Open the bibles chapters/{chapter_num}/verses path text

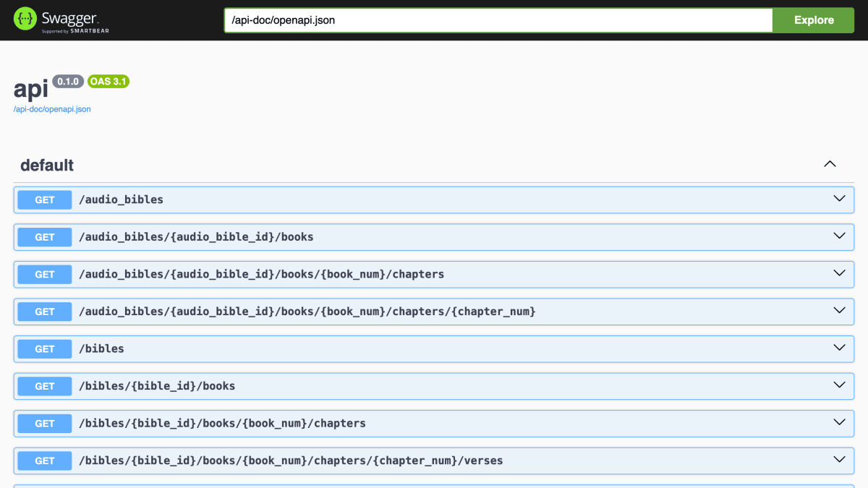(x=291, y=461)
